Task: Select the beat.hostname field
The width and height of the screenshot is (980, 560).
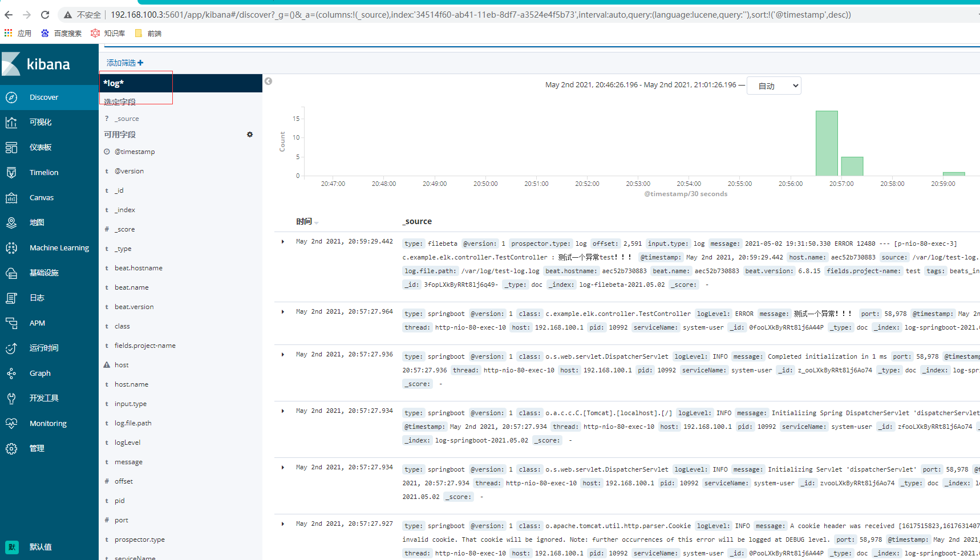Action: click(139, 268)
